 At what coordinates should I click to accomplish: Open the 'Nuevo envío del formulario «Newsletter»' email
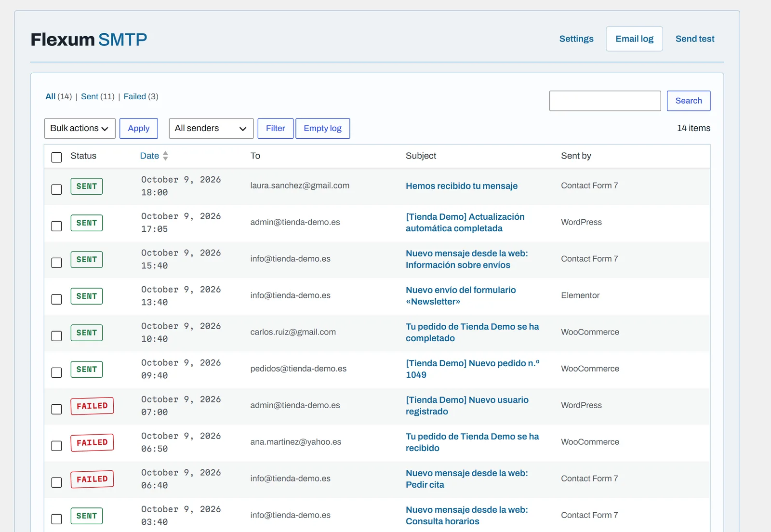coord(461,296)
